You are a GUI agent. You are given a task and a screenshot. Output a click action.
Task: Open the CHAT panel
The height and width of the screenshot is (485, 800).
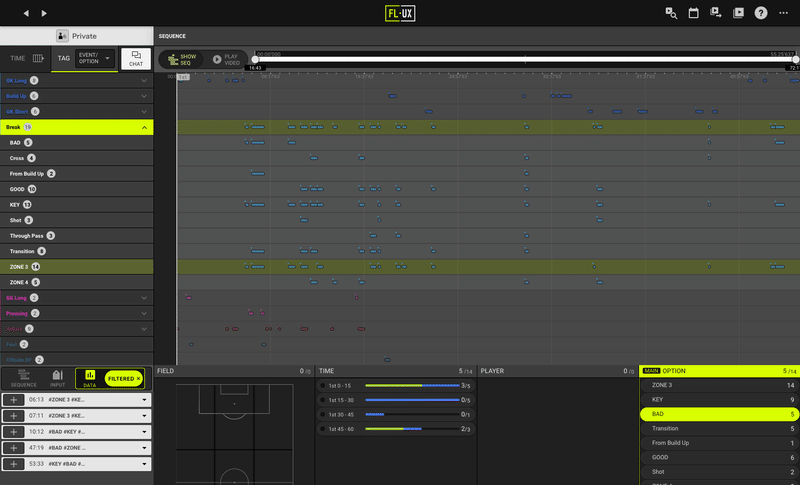click(136, 59)
